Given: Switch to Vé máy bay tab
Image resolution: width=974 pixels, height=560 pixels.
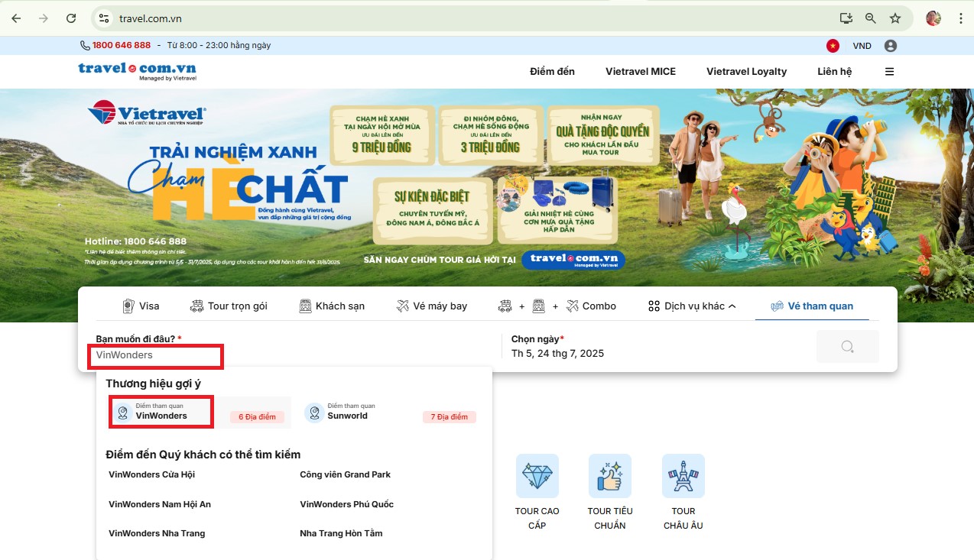Looking at the screenshot, I should [x=432, y=306].
